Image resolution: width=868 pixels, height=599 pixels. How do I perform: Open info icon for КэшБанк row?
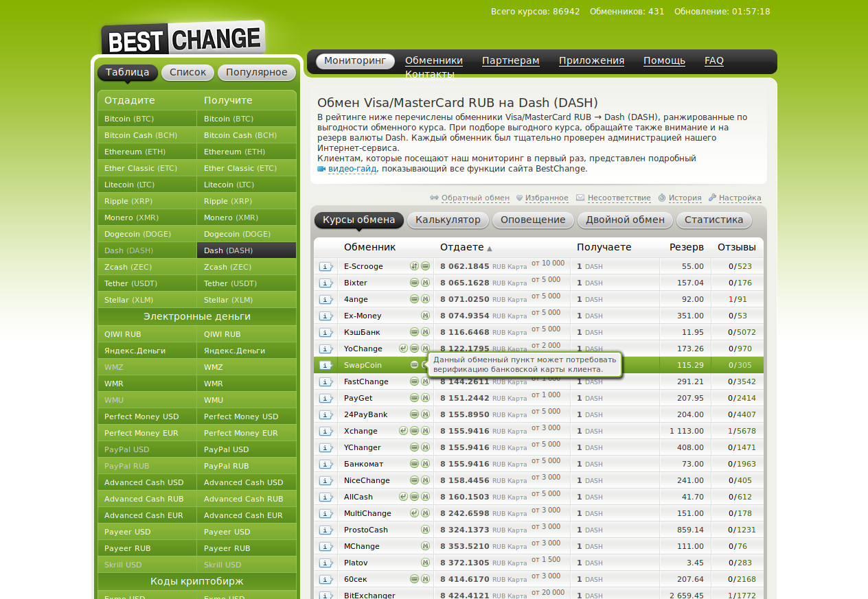pos(326,332)
